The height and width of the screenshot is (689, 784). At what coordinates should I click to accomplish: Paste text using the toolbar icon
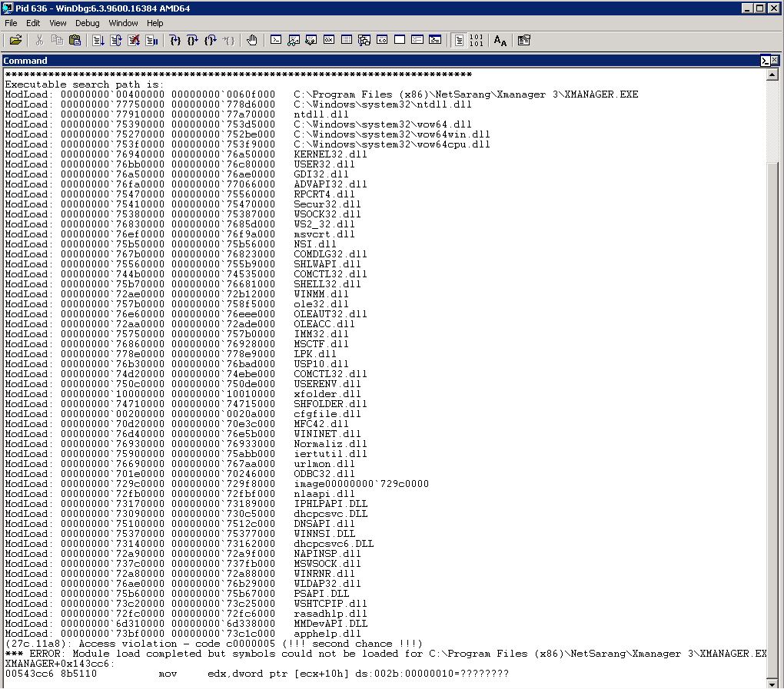click(74, 40)
